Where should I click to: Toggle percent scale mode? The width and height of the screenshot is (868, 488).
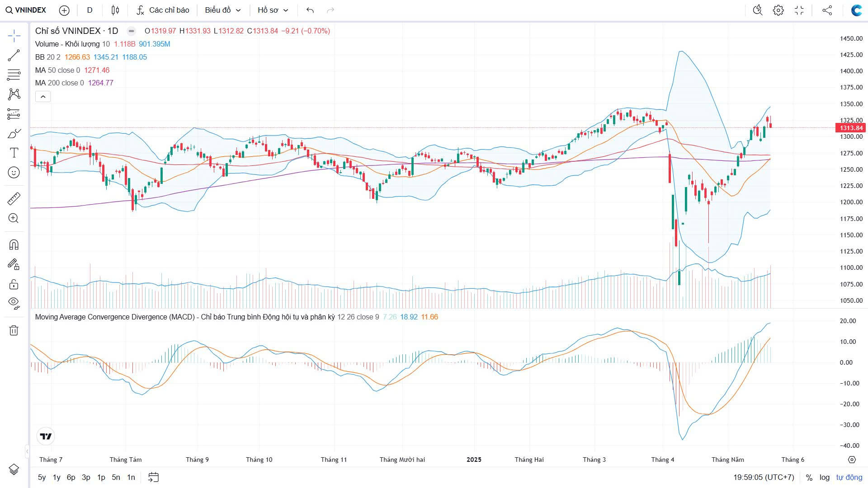[x=809, y=477]
